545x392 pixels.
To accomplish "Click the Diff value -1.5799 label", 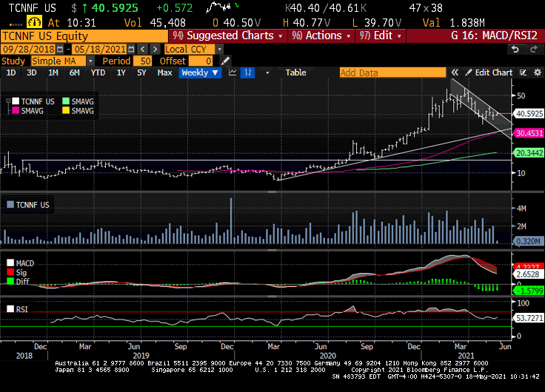I will [x=529, y=290].
